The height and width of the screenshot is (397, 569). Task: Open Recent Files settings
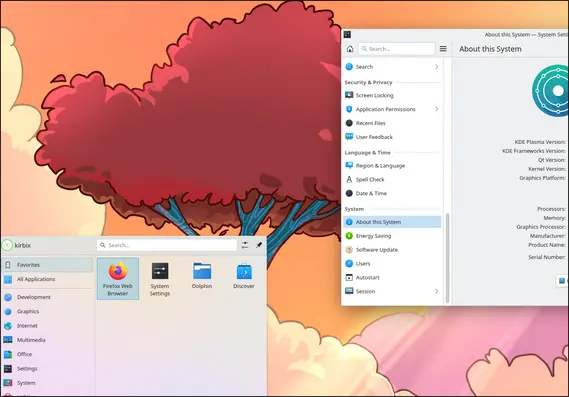coord(392,123)
